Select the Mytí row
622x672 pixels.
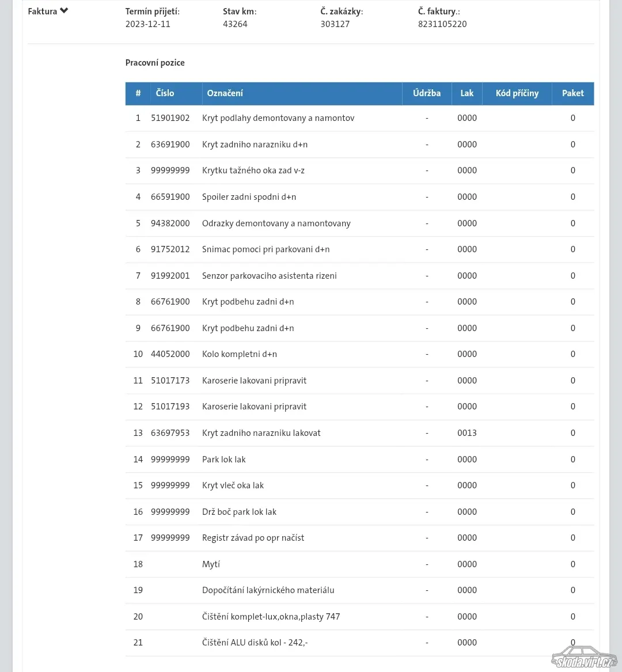coord(359,564)
